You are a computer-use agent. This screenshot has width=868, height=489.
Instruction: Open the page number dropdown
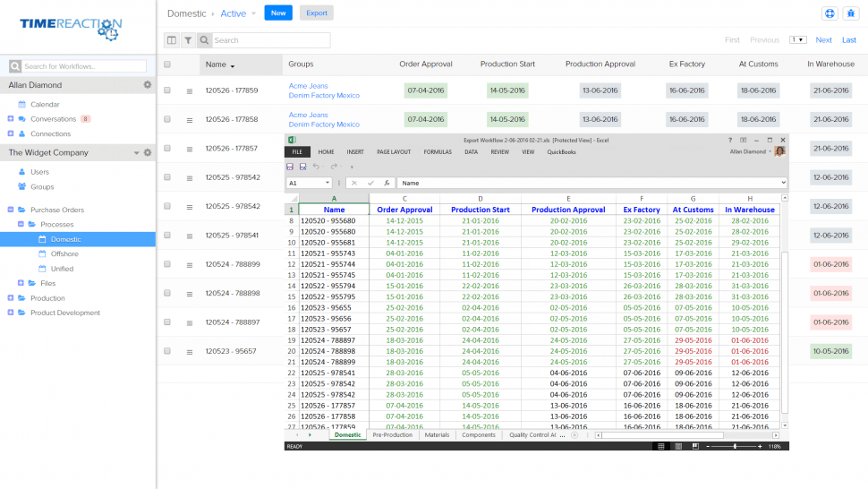point(797,40)
